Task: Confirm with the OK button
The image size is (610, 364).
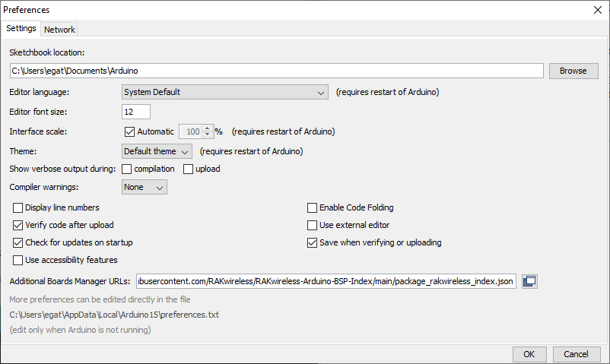Action: point(529,354)
